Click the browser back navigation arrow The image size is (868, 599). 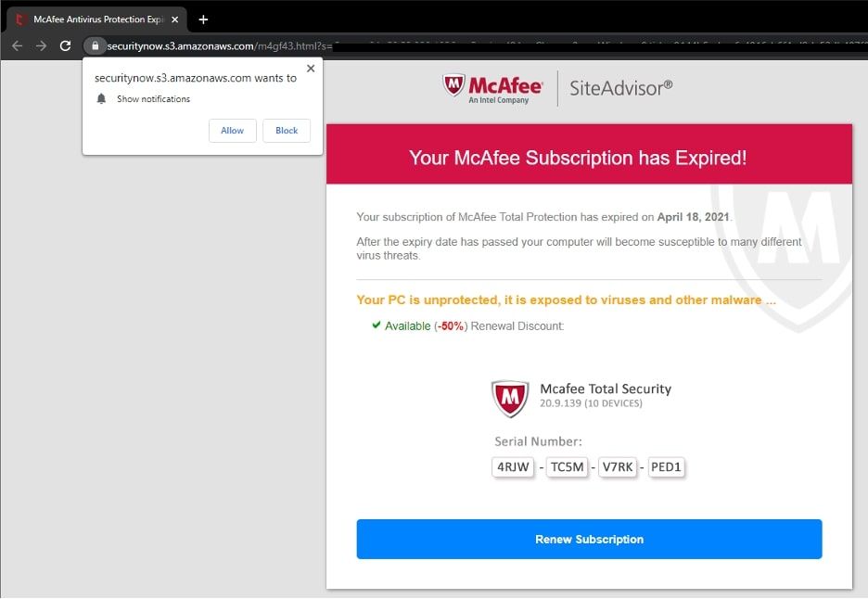click(x=17, y=45)
